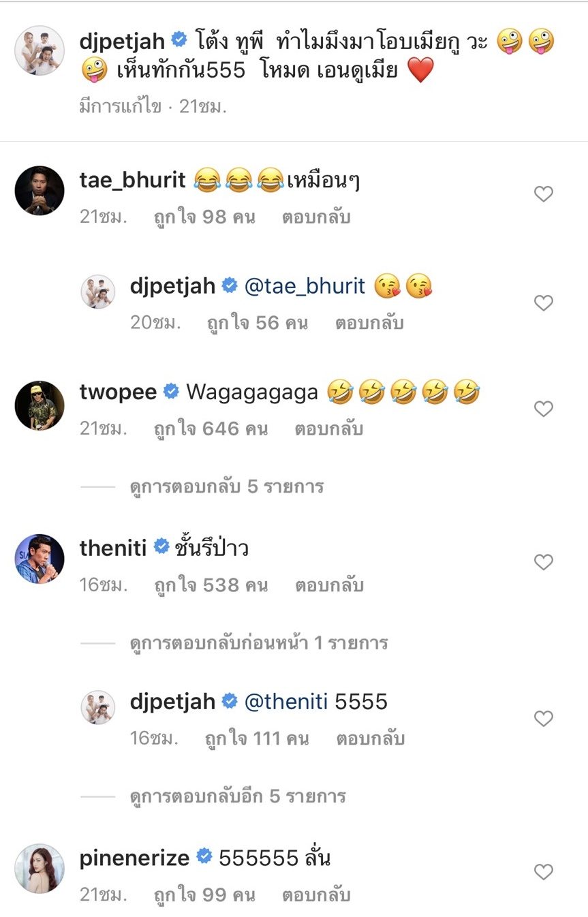Reply to twopee's comment via ตอบกลับ
The height and width of the screenshot is (917, 588).
pos(329,429)
